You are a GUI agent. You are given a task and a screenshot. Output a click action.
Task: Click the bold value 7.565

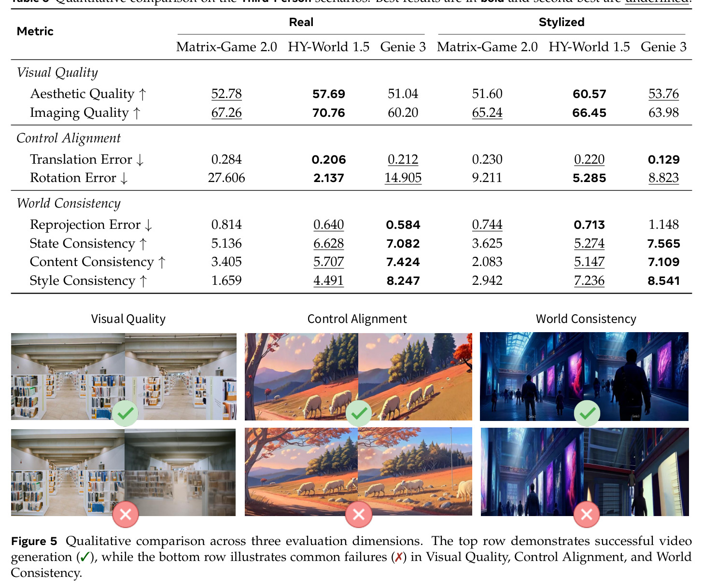[663, 243]
